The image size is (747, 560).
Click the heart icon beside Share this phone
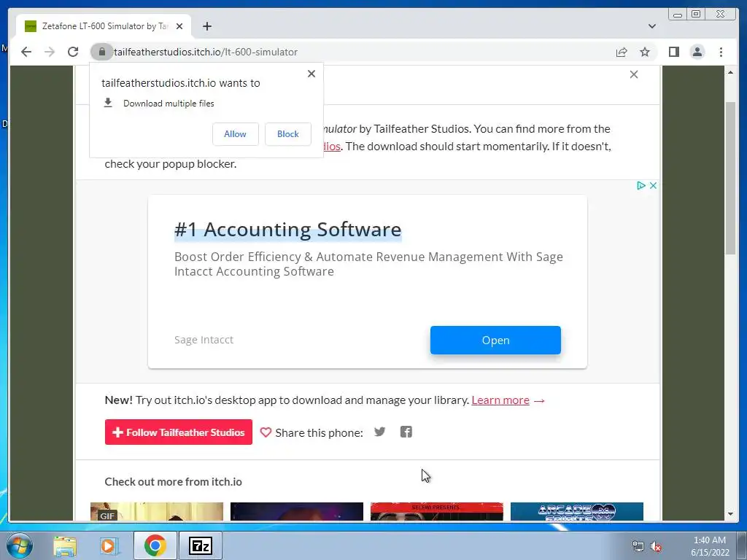266,432
